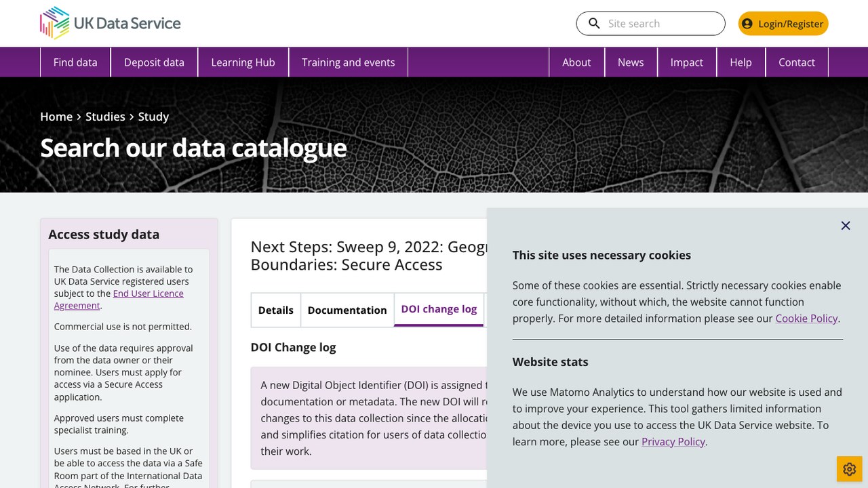Open the Contact page

click(x=797, y=62)
